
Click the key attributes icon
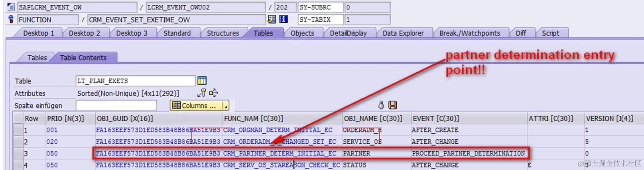202,93
